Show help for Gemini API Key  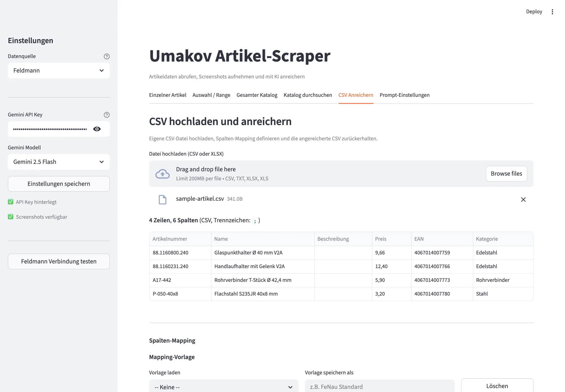tap(107, 115)
